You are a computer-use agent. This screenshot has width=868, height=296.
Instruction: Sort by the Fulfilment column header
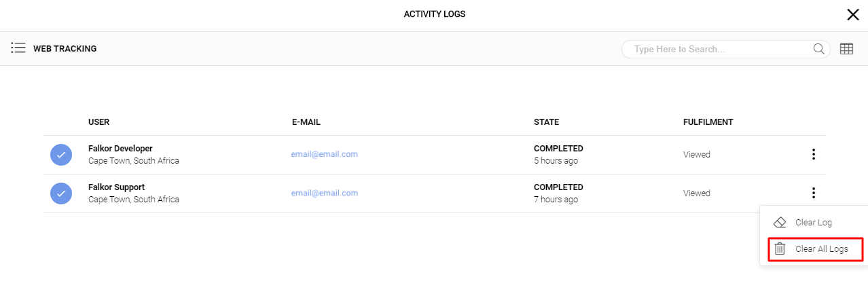click(708, 122)
